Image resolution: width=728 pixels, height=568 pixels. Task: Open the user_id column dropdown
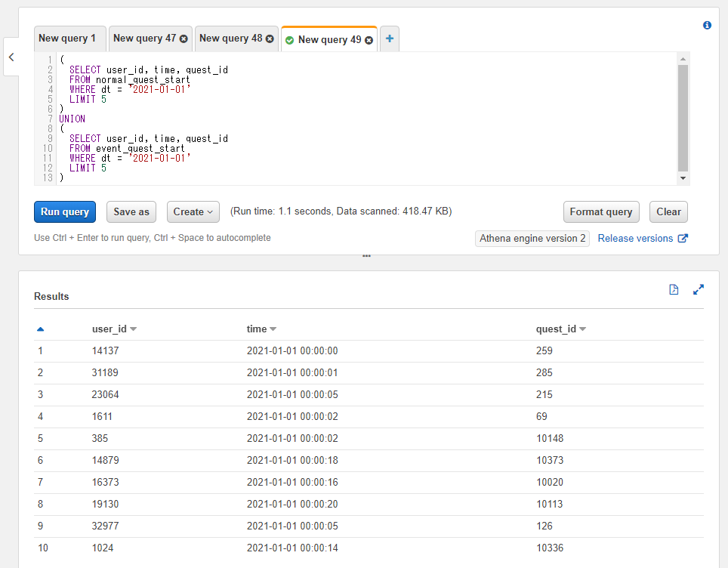pyautogui.click(x=133, y=329)
